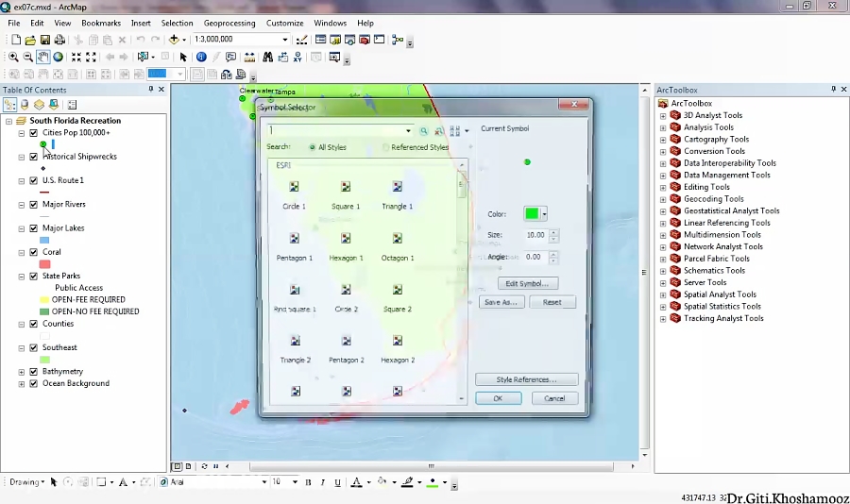Expand the Ocean Background layer

tap(22, 384)
